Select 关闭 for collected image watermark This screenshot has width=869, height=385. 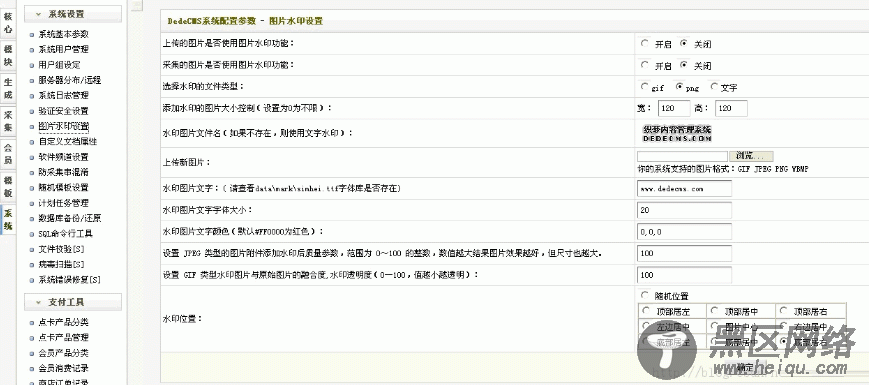coord(684,65)
